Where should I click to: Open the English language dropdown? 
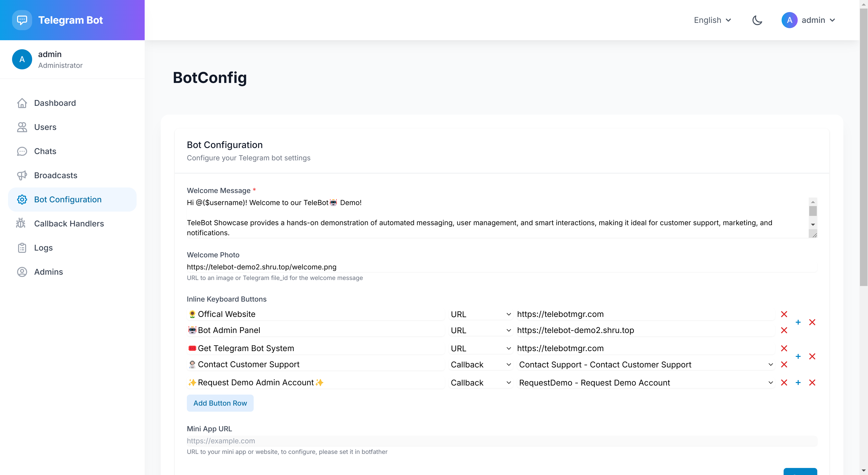click(712, 20)
